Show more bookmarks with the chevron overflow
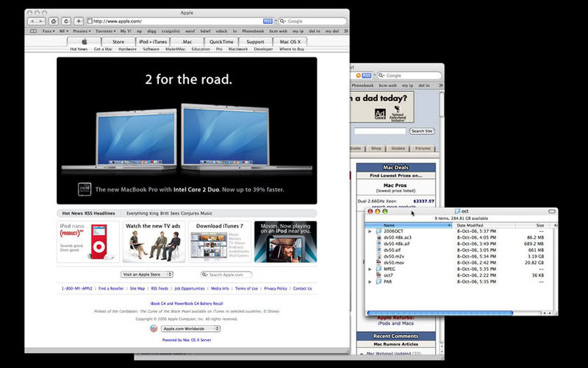The image size is (588, 368). coord(345,31)
